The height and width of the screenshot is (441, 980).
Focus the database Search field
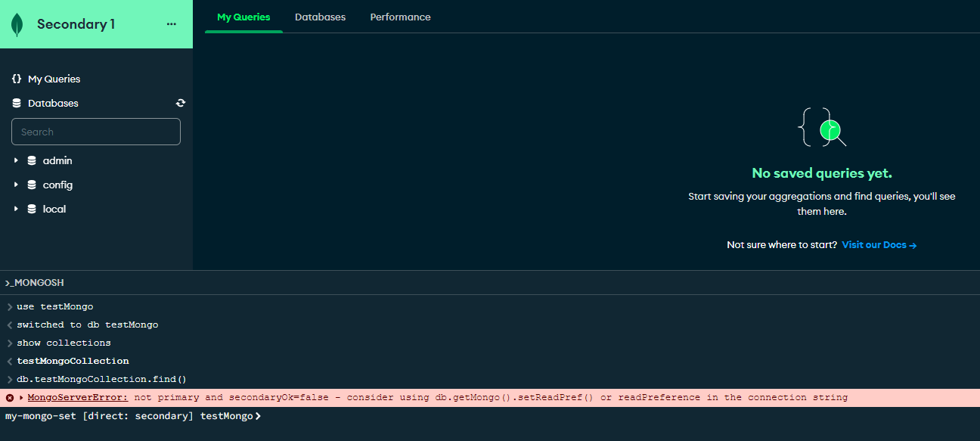pos(96,132)
